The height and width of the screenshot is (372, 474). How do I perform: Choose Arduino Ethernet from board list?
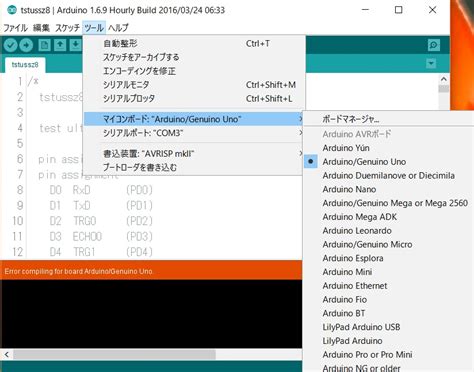click(355, 286)
